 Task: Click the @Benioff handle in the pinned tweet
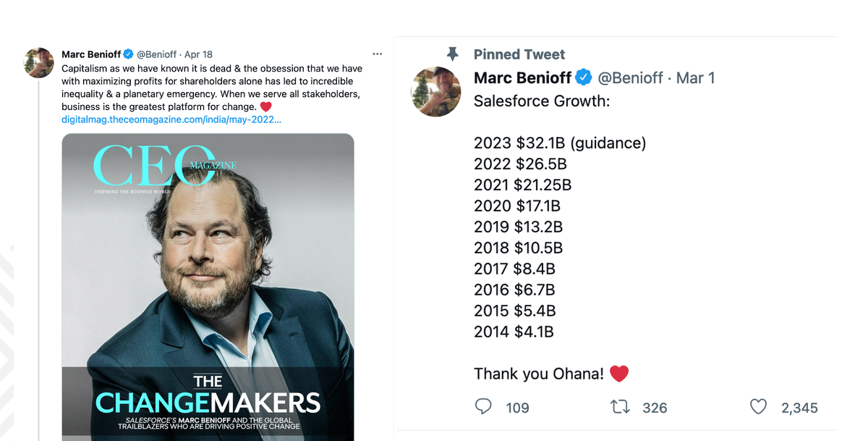tap(631, 77)
